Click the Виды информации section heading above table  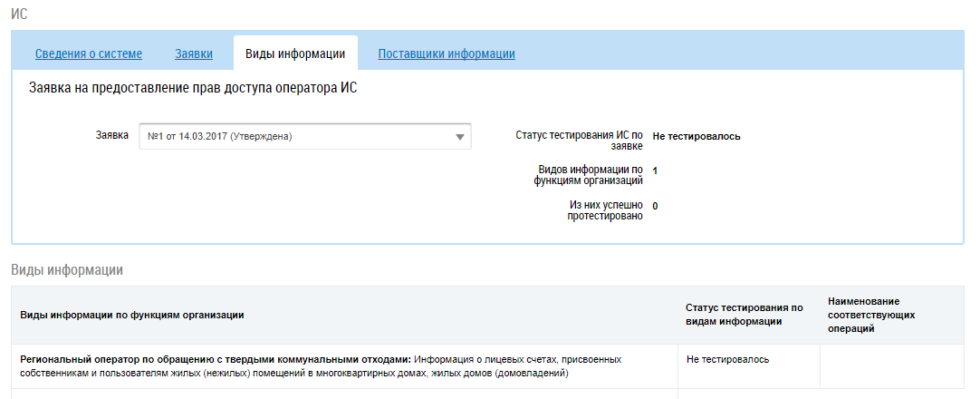point(66,269)
